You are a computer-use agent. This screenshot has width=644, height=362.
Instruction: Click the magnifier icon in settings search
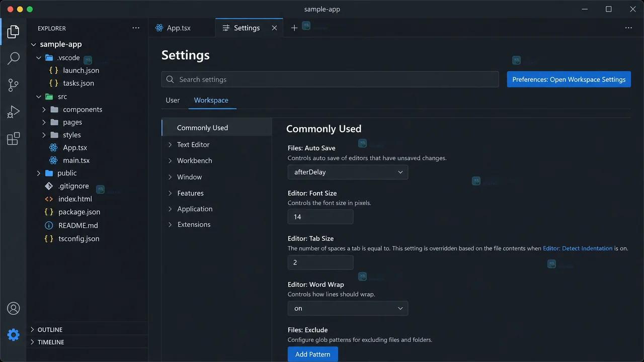[x=170, y=79]
